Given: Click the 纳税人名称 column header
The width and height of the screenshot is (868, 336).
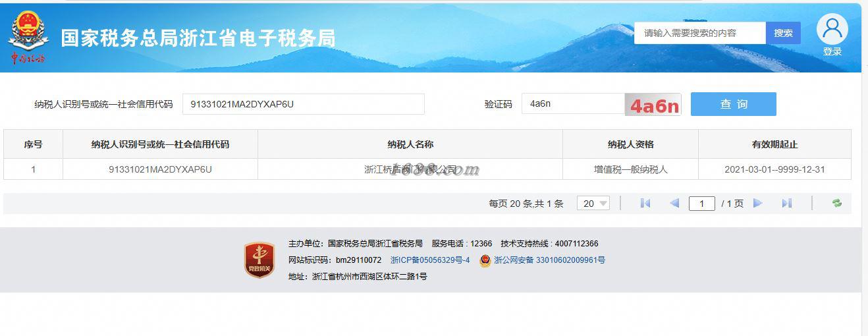Looking at the screenshot, I should (410, 144).
